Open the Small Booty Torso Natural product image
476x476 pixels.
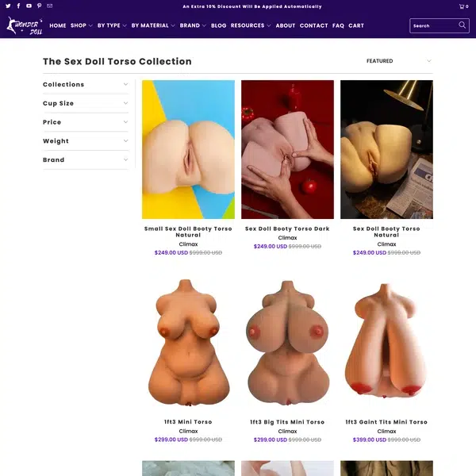coord(188,149)
